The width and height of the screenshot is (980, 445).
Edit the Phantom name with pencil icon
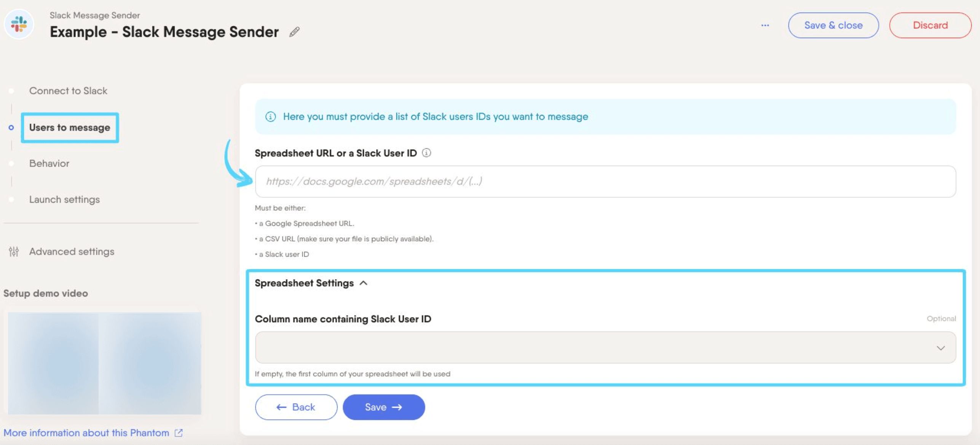click(x=294, y=32)
